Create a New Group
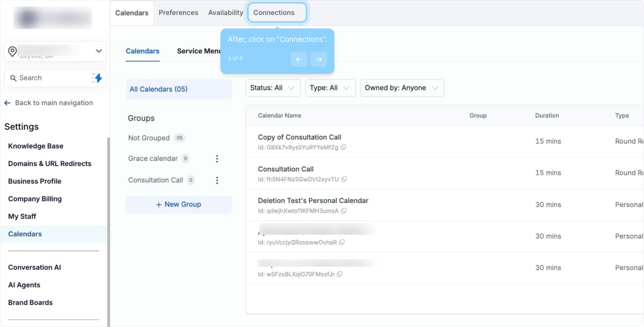Viewport: 644px width, 327px height. pos(179,205)
